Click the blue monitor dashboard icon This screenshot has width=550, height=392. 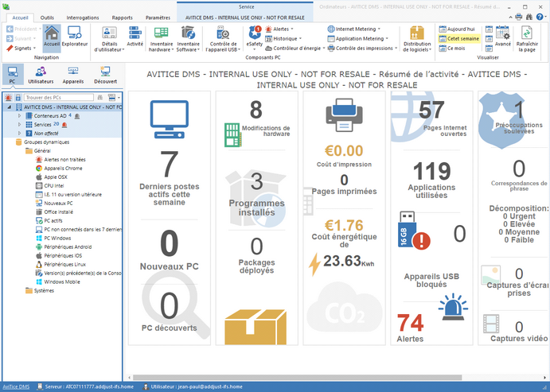coord(170,119)
